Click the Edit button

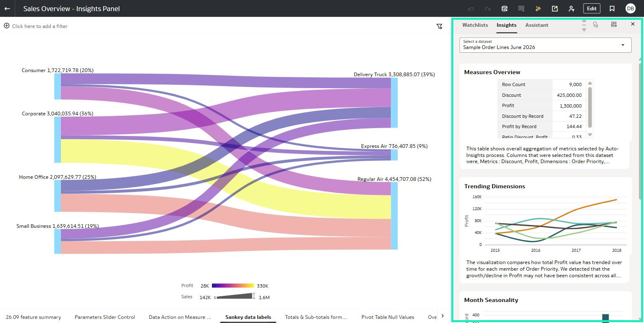point(592,8)
